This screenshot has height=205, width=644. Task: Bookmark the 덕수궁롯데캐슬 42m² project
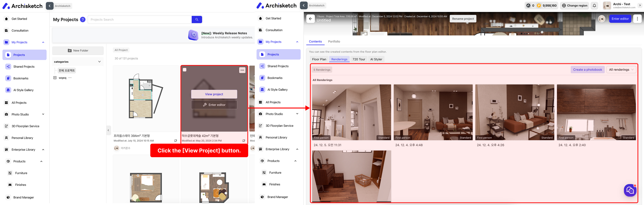click(244, 141)
